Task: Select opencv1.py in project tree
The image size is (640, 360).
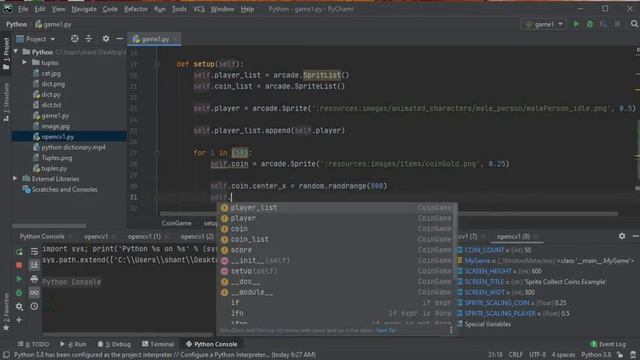Action: coord(69,136)
